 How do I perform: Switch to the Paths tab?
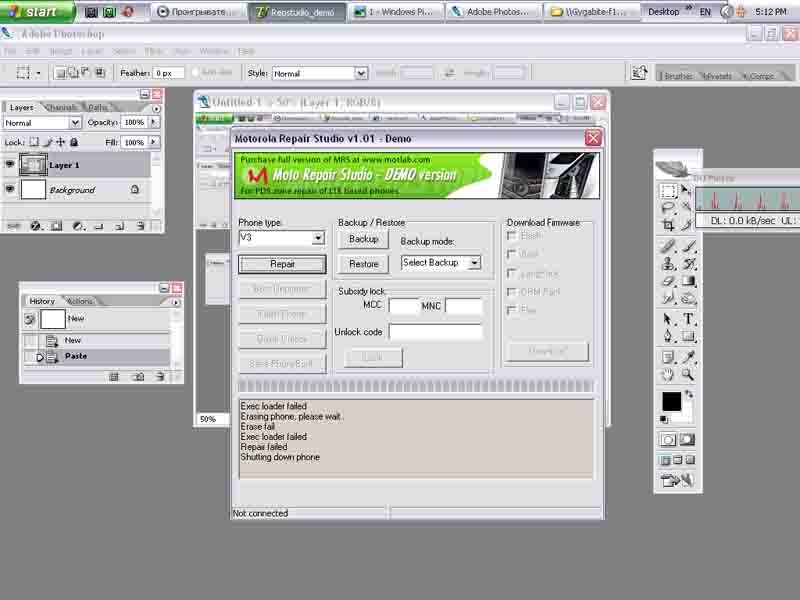pyautogui.click(x=97, y=107)
